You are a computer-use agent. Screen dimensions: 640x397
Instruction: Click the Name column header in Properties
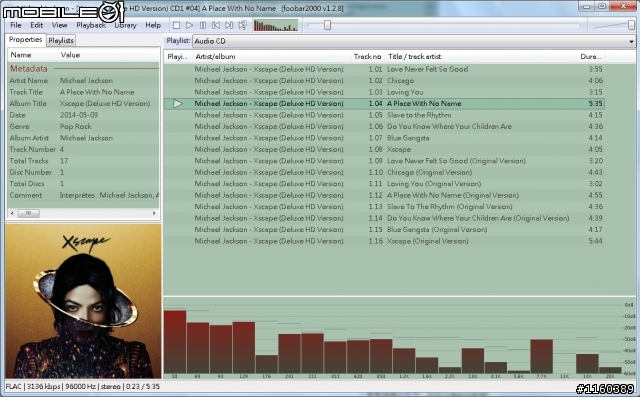click(32, 55)
